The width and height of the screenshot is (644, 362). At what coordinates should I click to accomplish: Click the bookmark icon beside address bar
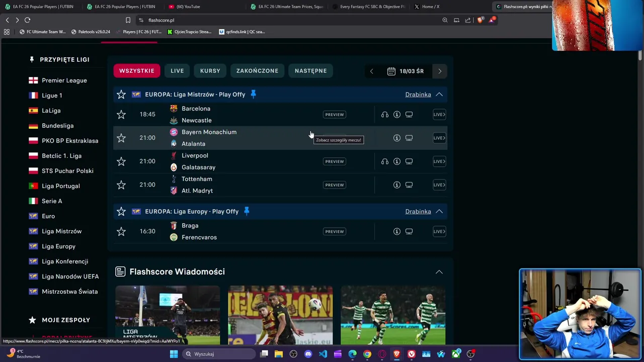click(128, 20)
